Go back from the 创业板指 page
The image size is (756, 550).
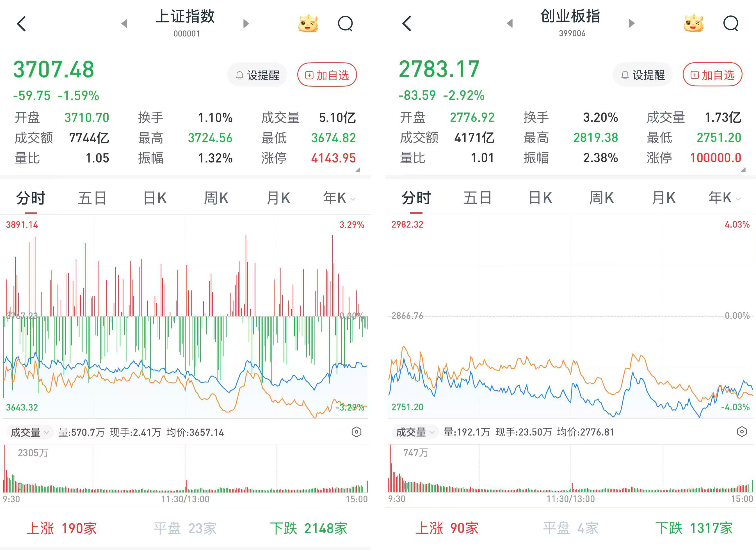pos(407,24)
